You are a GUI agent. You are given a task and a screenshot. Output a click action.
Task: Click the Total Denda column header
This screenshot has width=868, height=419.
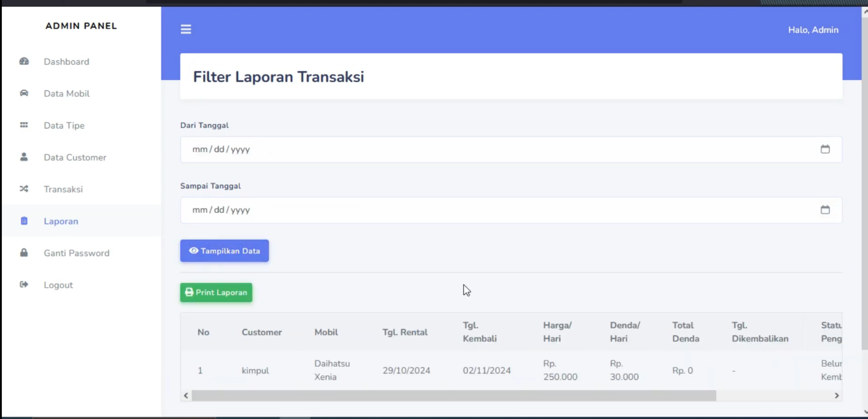tap(686, 332)
